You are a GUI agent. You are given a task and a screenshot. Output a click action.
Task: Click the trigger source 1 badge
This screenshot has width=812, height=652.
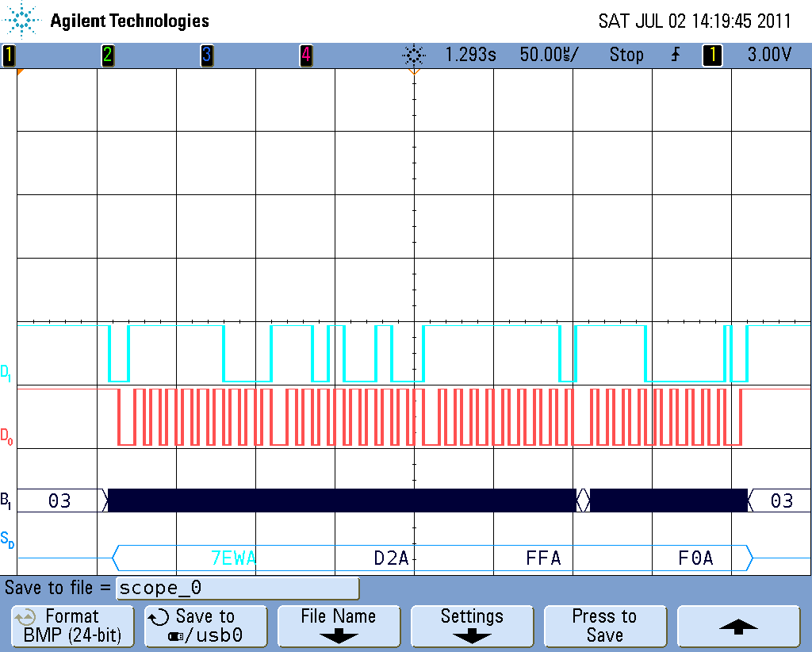[712, 55]
